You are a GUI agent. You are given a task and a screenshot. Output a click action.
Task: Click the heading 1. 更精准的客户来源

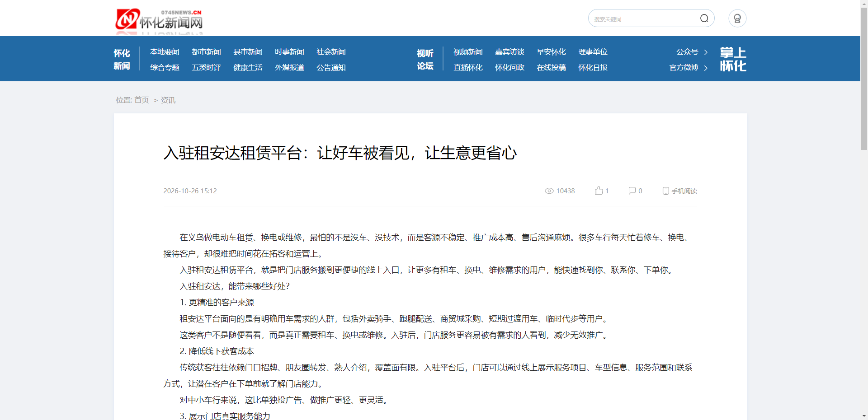(x=217, y=302)
